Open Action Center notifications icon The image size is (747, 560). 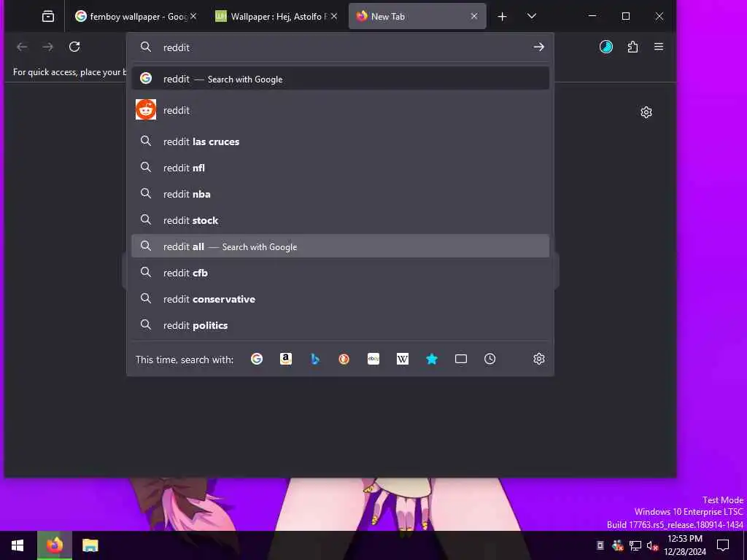coord(723,545)
